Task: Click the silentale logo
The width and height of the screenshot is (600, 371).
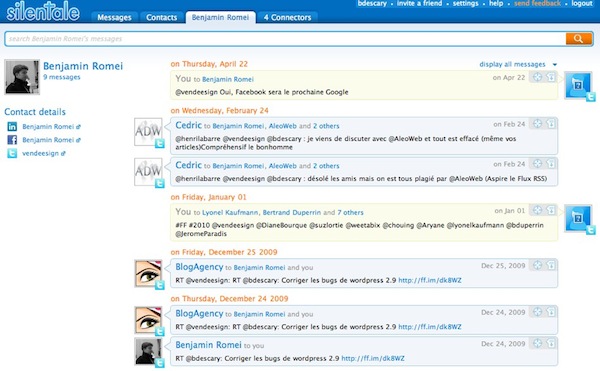Action: click(x=43, y=11)
